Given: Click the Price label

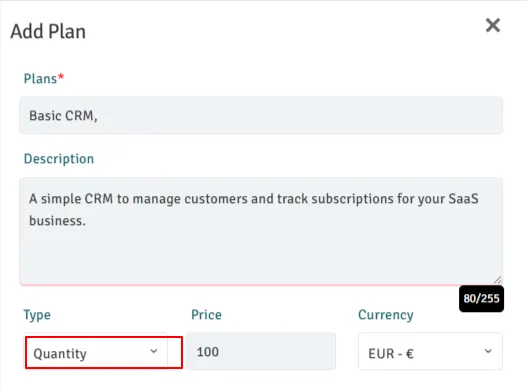Looking at the screenshot, I should pyautogui.click(x=206, y=315).
